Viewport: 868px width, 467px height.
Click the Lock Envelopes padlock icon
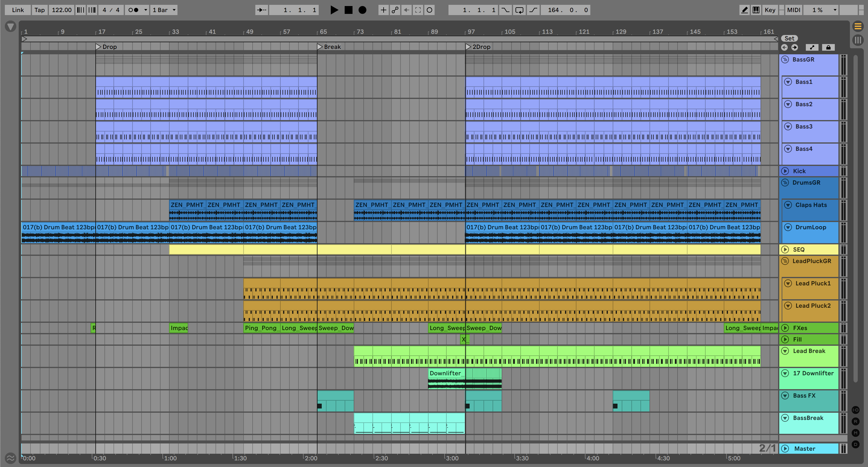click(x=828, y=47)
